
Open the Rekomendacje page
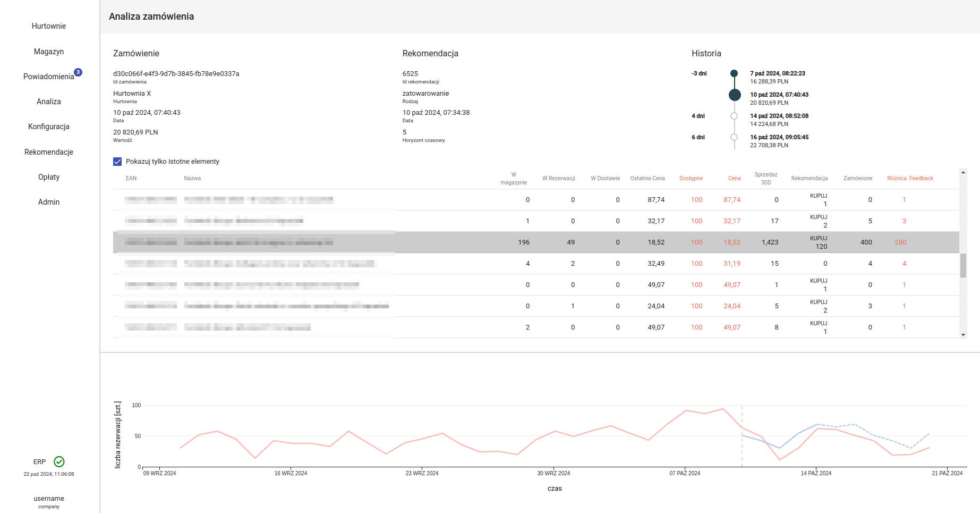coord(49,152)
